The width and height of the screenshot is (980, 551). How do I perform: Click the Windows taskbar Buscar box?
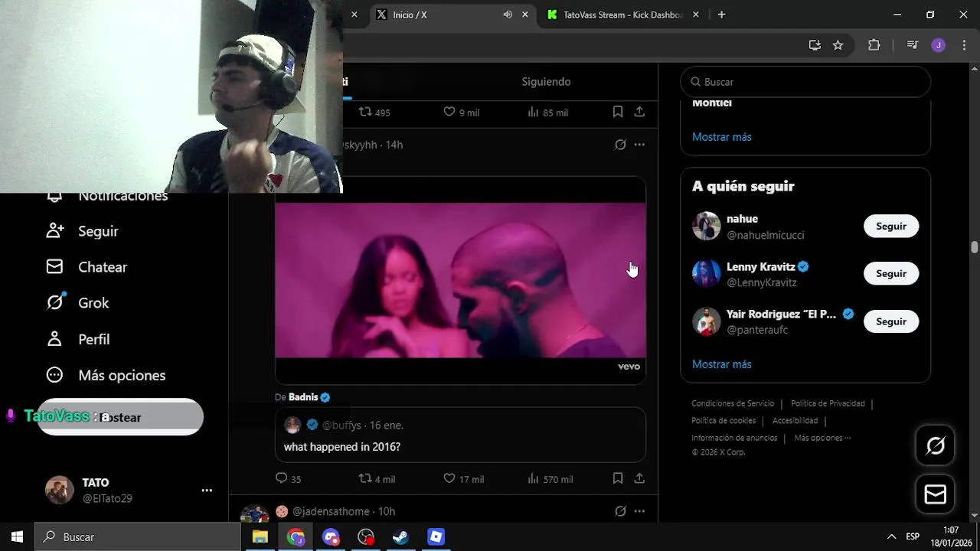(x=138, y=536)
